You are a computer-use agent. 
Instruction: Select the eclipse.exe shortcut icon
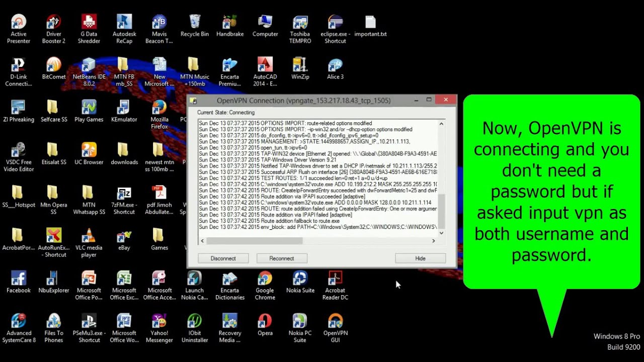[x=336, y=29]
